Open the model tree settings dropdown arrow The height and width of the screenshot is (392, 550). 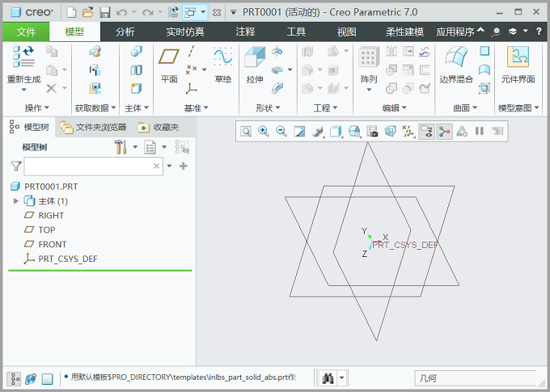pos(164,147)
